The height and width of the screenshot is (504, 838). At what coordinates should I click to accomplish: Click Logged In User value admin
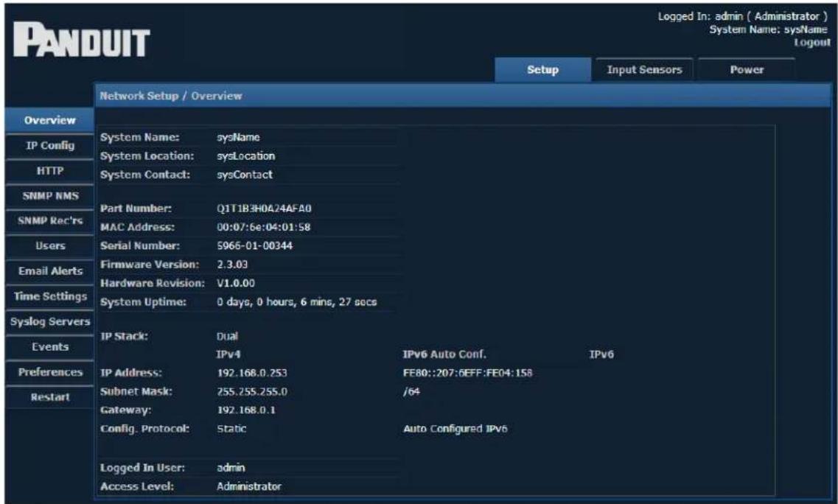point(231,468)
